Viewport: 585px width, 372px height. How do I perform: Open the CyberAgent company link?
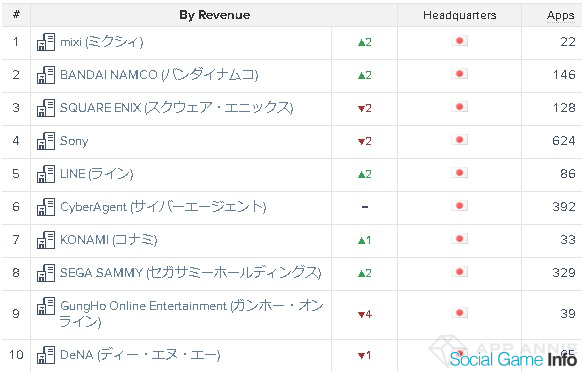163,207
